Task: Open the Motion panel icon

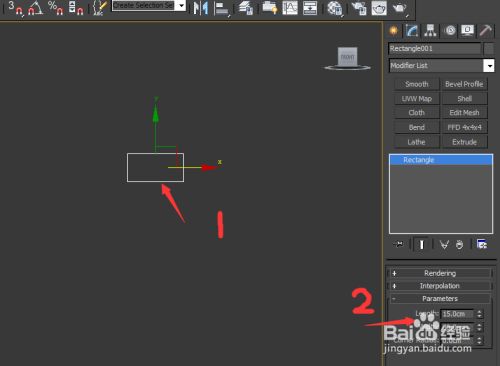Action: 450,31
